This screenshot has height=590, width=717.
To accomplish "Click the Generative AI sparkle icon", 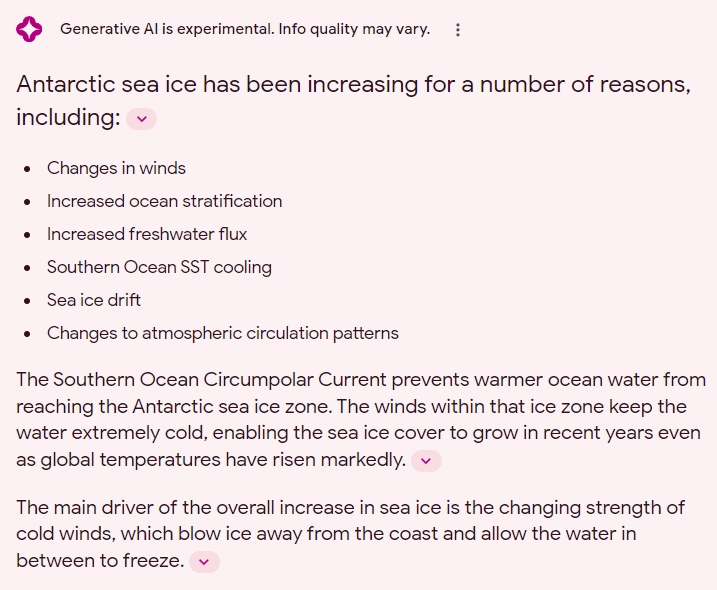I will [29, 30].
